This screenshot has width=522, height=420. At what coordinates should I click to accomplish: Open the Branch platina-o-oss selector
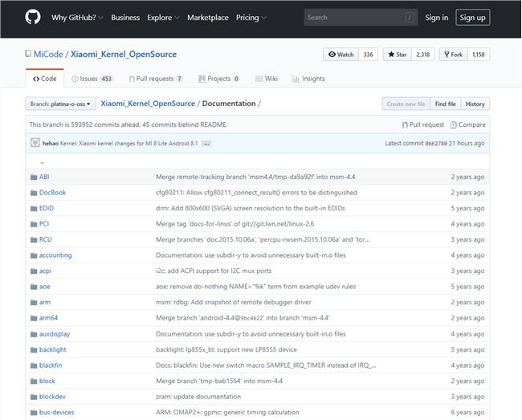(x=60, y=104)
